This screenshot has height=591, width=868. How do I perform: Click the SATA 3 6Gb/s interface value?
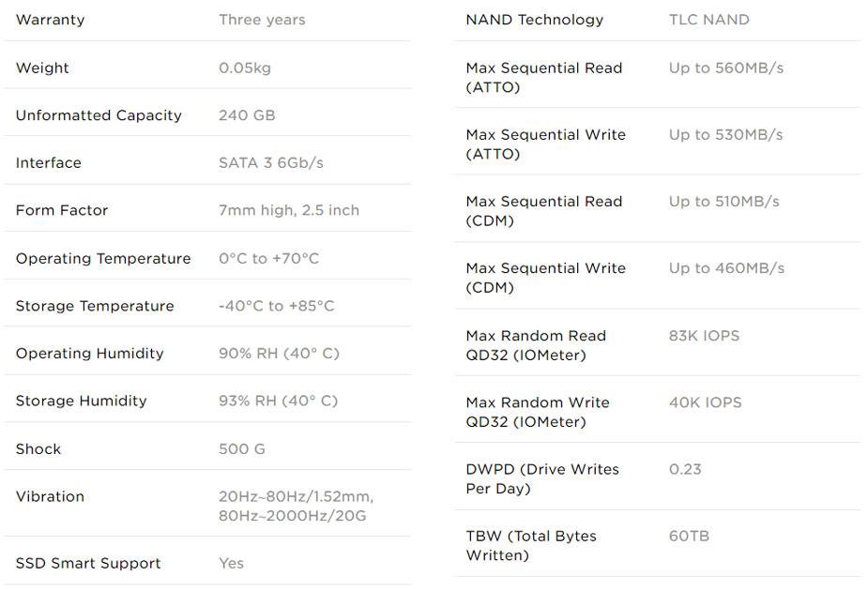pyautogui.click(x=271, y=162)
